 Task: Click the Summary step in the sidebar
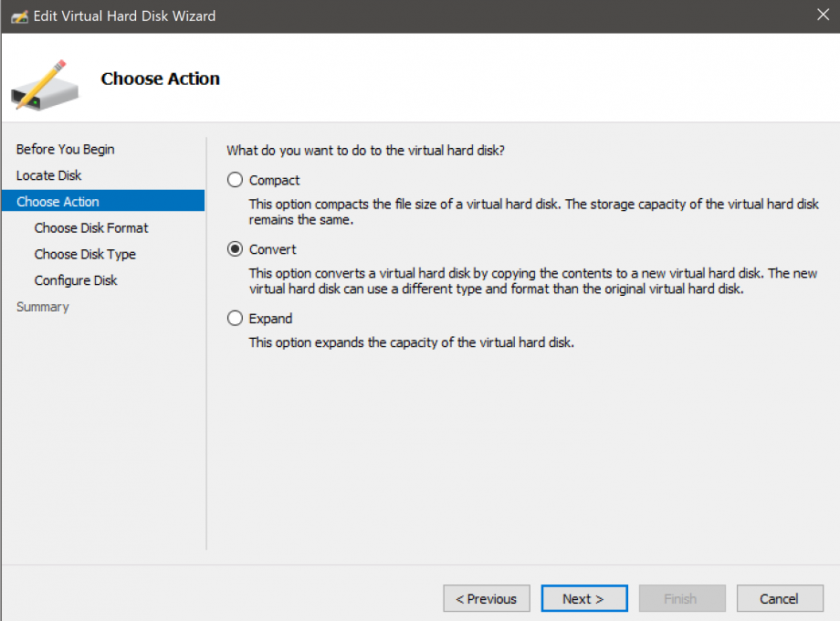tap(43, 307)
